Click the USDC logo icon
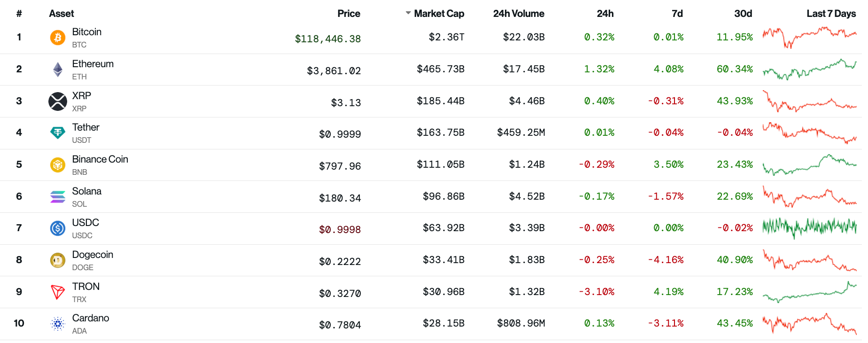 58,228
